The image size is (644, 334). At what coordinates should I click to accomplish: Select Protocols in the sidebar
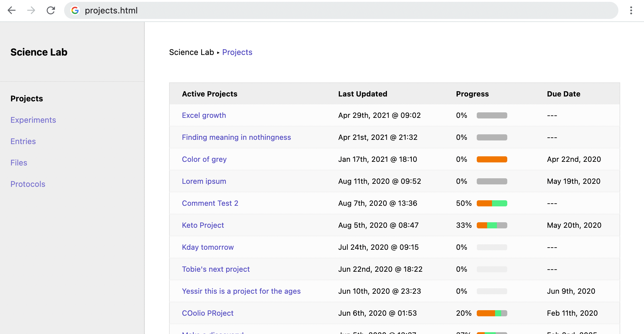[28, 184]
